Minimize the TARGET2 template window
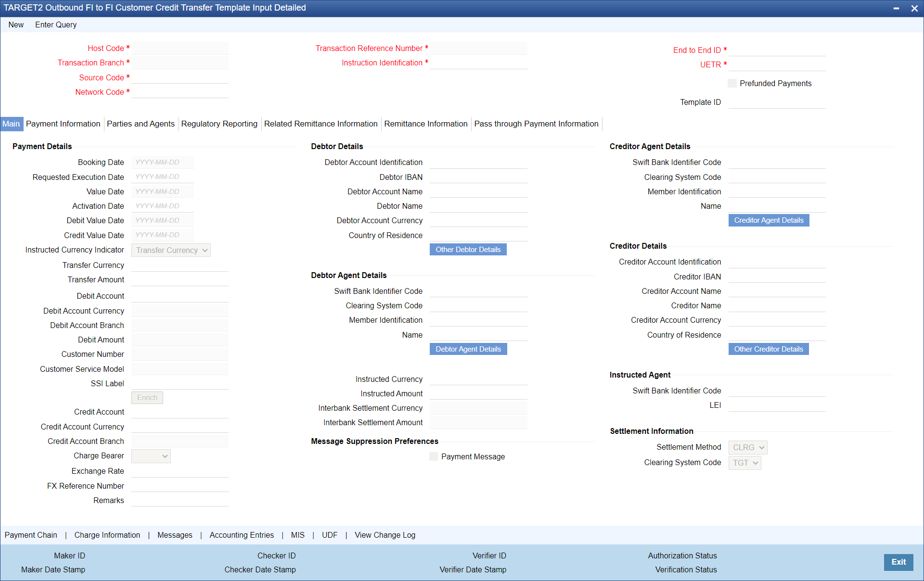The height and width of the screenshot is (581, 924). [x=896, y=8]
